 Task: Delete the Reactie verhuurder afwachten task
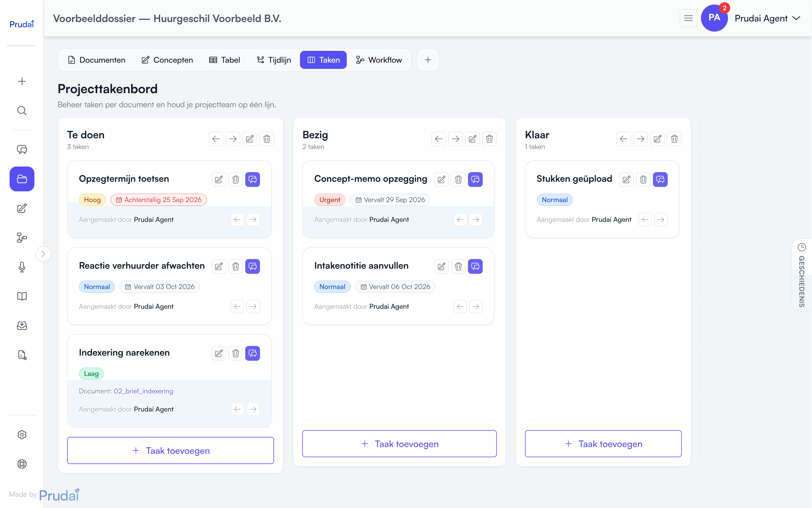pos(235,266)
